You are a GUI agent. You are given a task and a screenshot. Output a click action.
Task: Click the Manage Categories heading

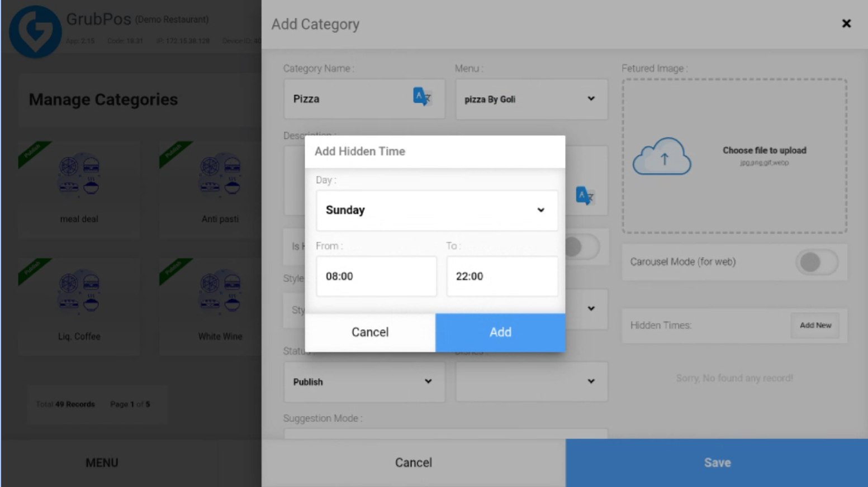coord(103,99)
